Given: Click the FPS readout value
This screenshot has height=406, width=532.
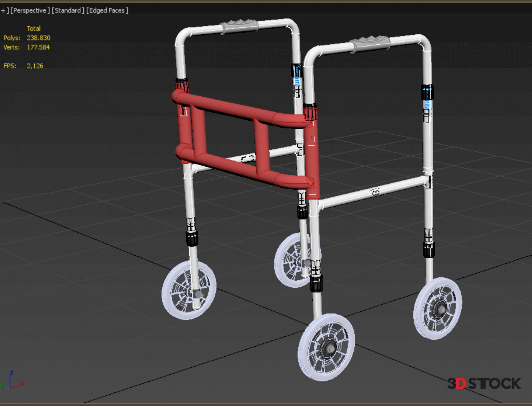Looking at the screenshot, I should pos(35,66).
